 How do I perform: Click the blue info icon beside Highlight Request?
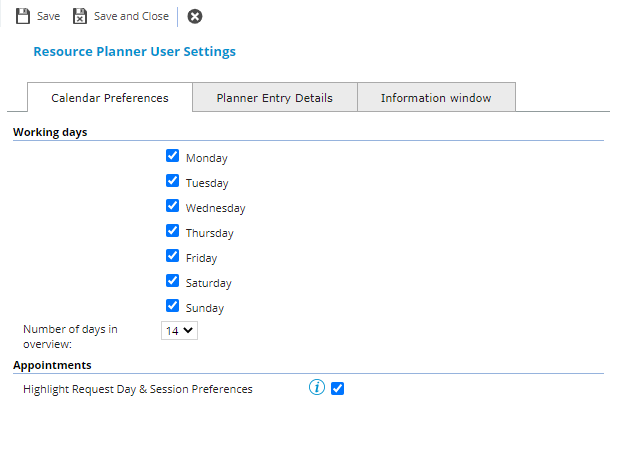317,388
